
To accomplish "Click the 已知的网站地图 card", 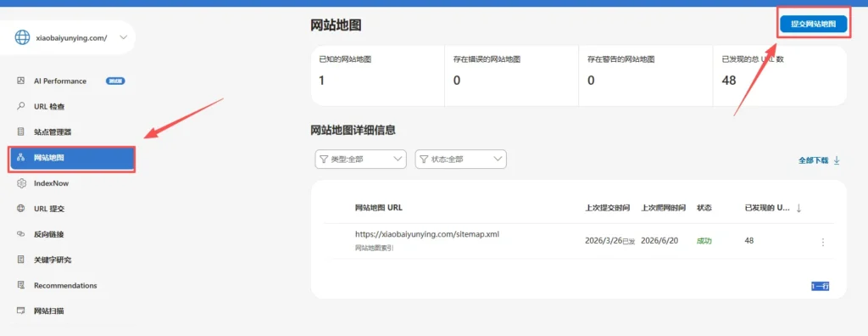I will pos(378,76).
